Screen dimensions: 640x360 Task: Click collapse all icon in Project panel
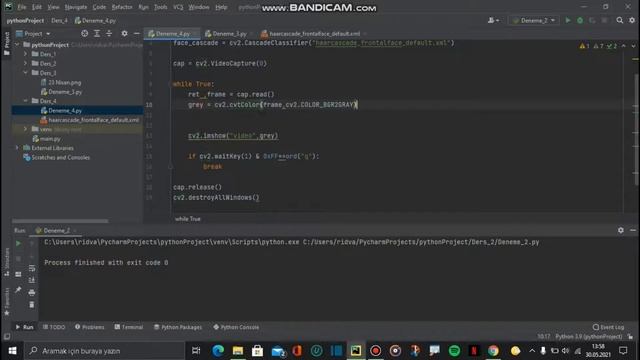click(x=109, y=33)
